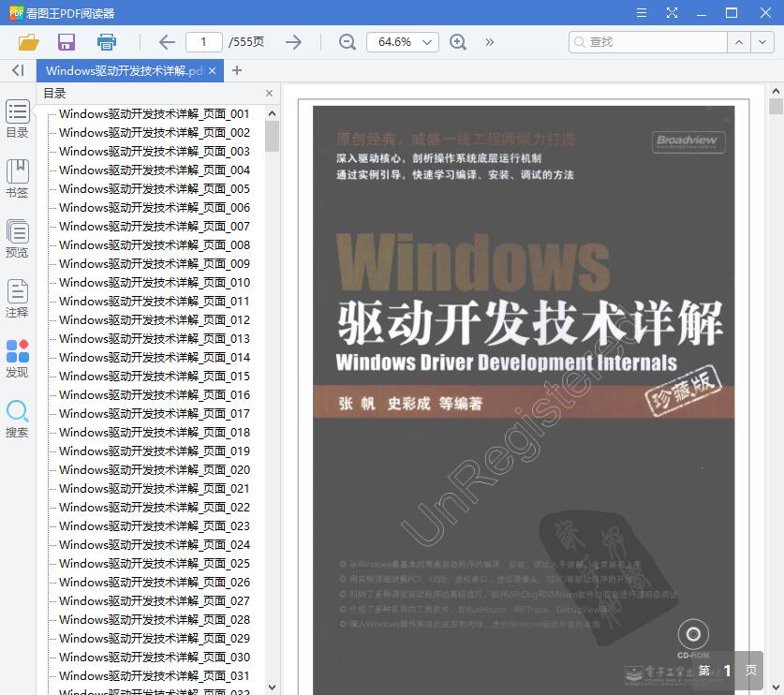Find next match with the down arrow

pyautogui.click(x=762, y=42)
